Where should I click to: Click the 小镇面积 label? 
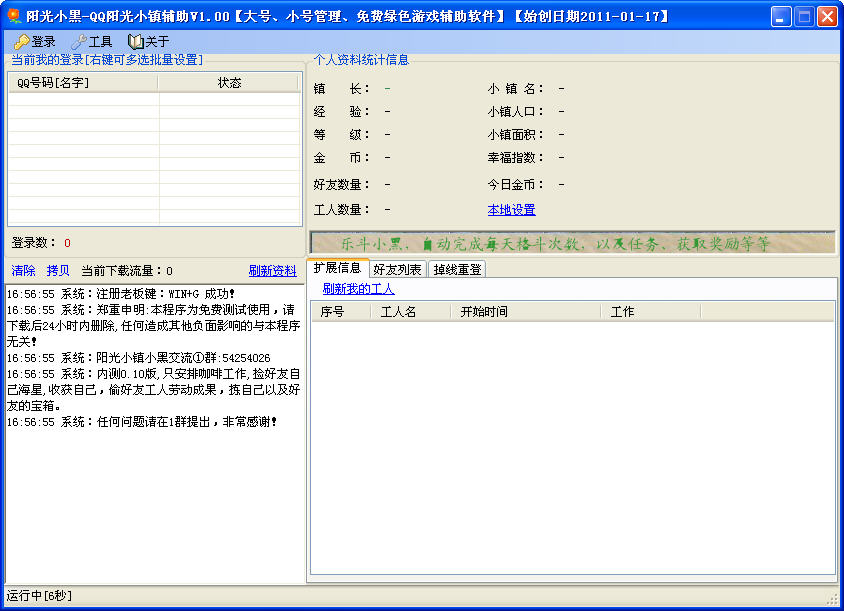coord(515,135)
